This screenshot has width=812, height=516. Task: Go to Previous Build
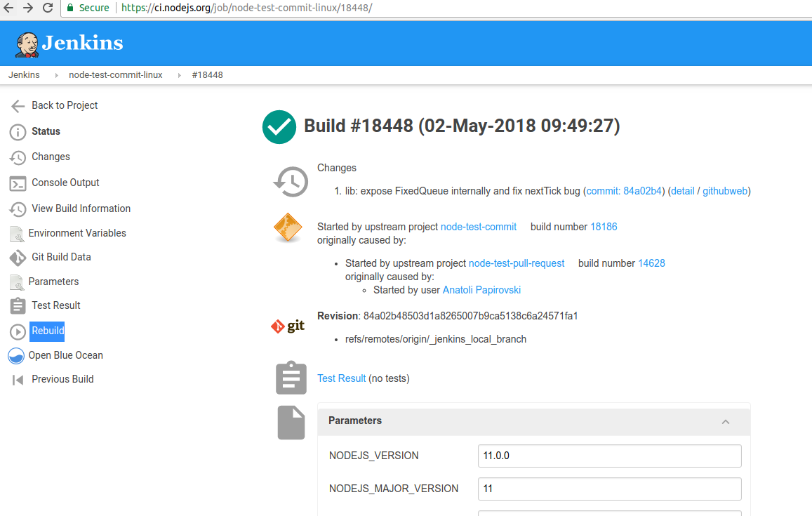click(x=62, y=379)
